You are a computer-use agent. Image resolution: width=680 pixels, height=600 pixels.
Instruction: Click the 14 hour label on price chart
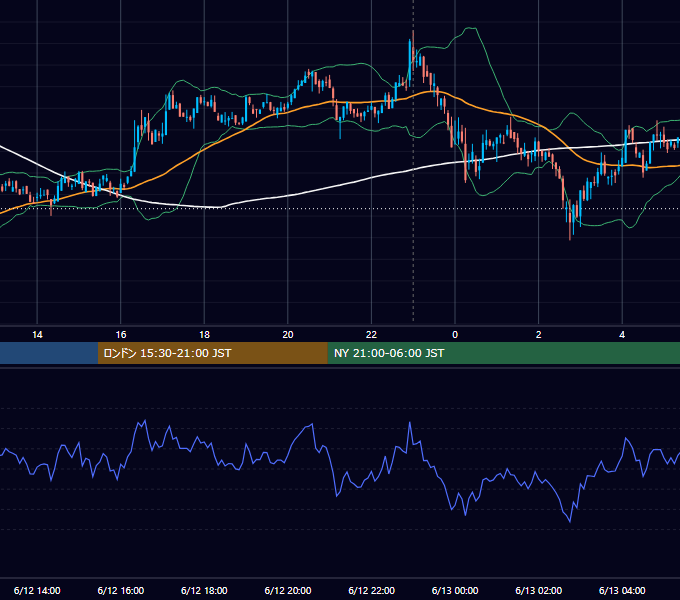pos(37,335)
